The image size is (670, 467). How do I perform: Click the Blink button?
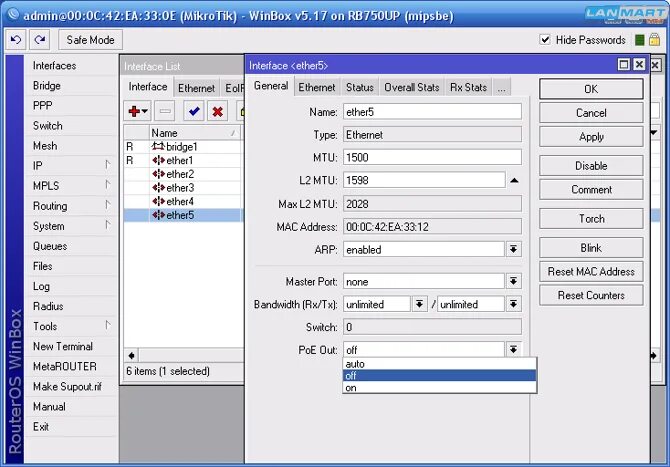pyautogui.click(x=591, y=248)
